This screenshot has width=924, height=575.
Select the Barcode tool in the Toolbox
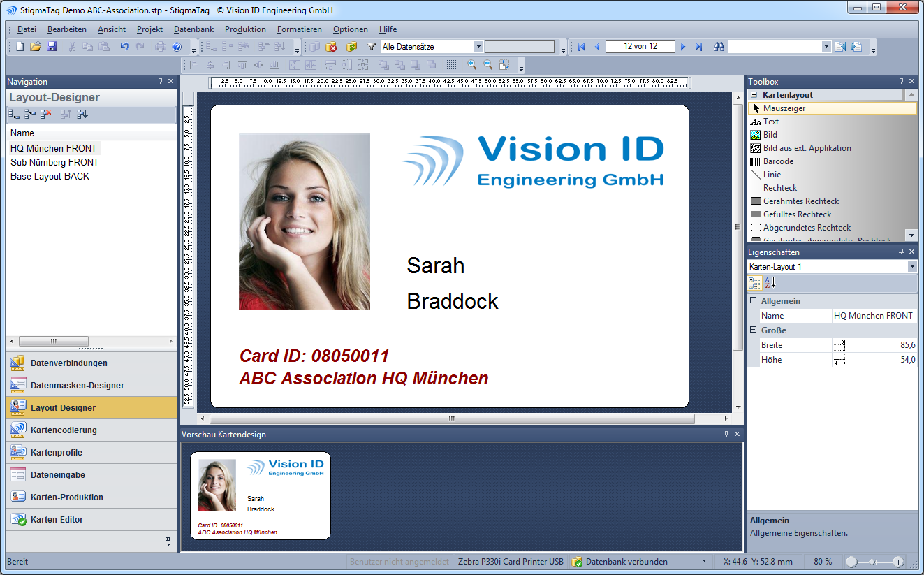[x=833, y=161]
